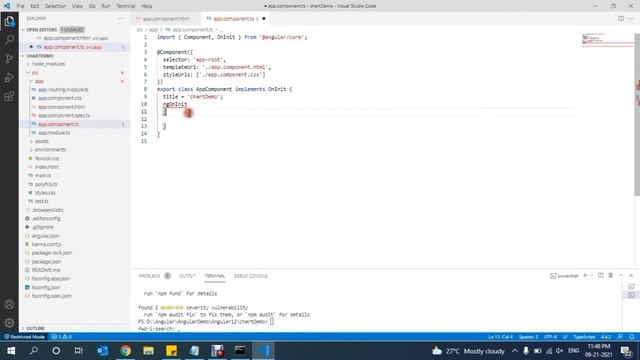Open Explorer more actions ellipsis
This screenshot has height=360, width=640.
point(121,18)
